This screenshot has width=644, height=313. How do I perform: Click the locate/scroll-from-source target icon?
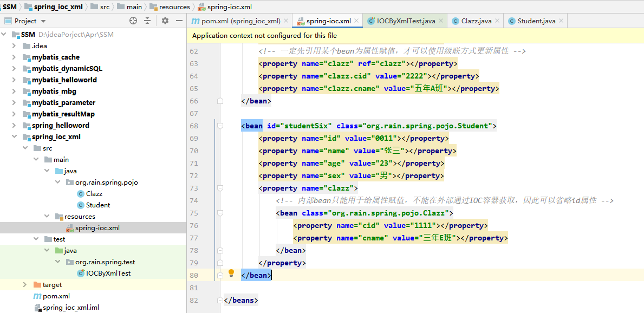click(133, 21)
